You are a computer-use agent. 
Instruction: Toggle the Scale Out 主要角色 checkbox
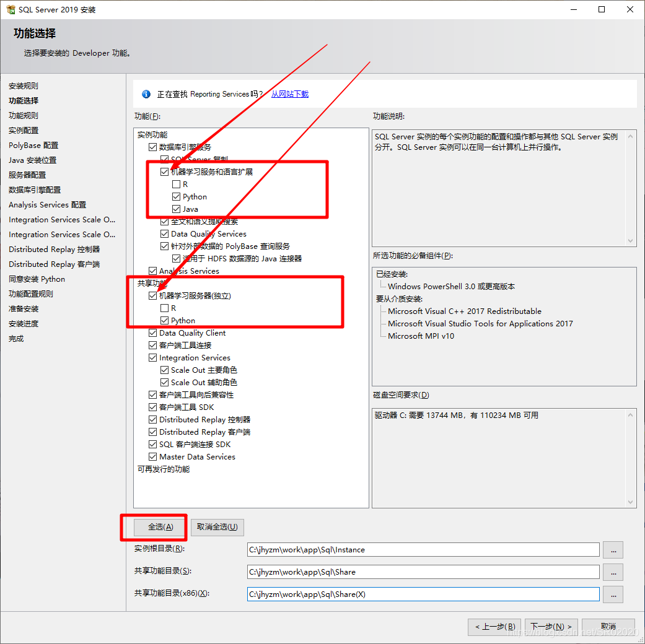[165, 370]
